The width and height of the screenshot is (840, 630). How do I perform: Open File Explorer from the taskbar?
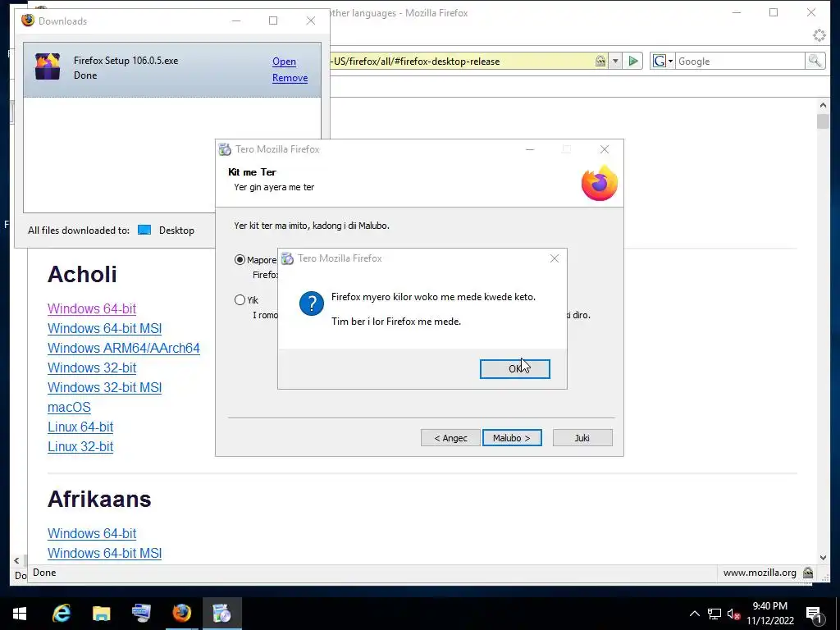[x=101, y=614]
